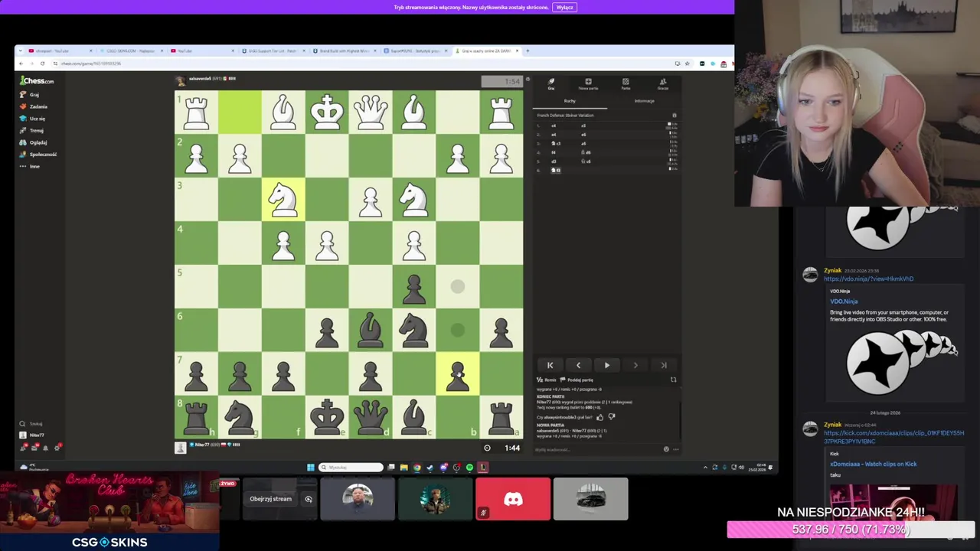The image size is (980, 551).
Task: Offer a draw with the Remis button
Action: tap(547, 380)
